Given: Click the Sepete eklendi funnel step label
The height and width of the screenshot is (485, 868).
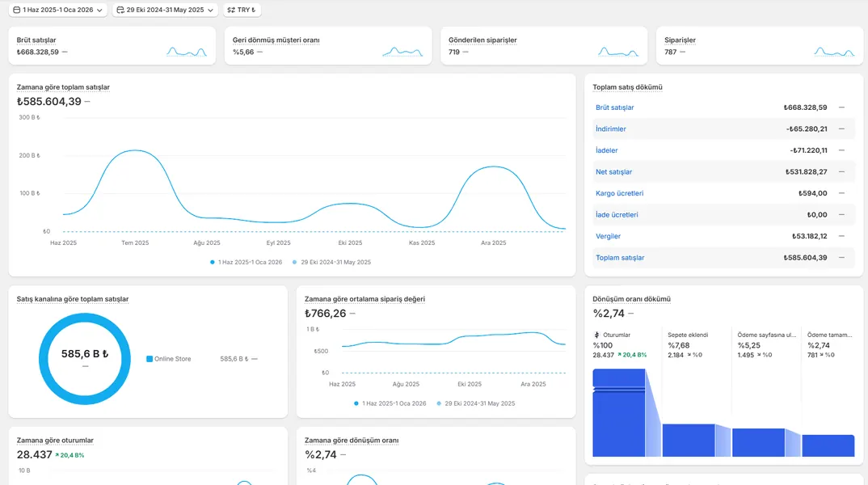Looking at the screenshot, I should pyautogui.click(x=688, y=335).
